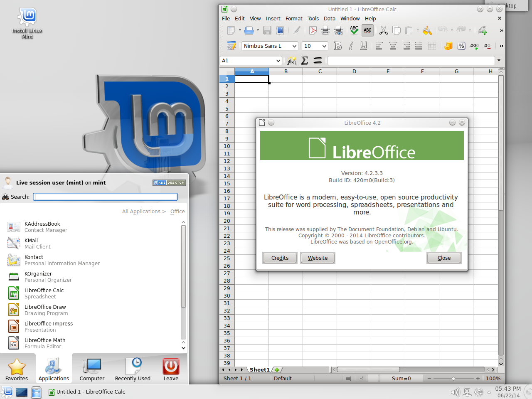Click the zoom out minus button
Viewport: 532px width, 399px height.
(x=429, y=379)
